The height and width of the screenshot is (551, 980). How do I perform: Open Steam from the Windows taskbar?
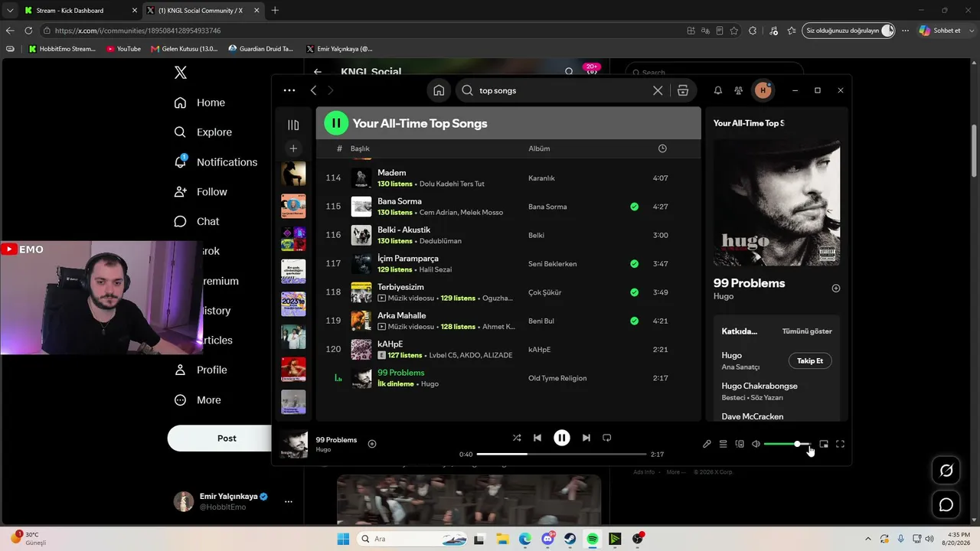point(570,539)
